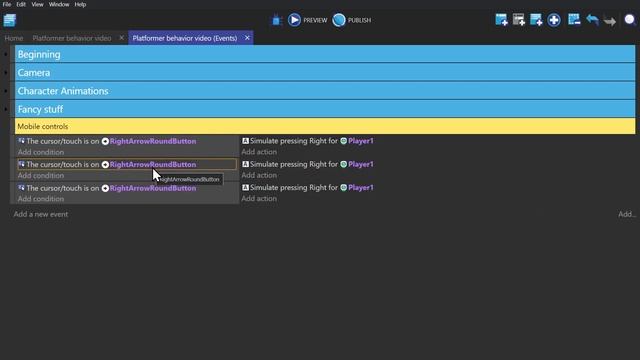Switch to Platformer behavior video scene tab
640x360 pixels.
point(72,38)
